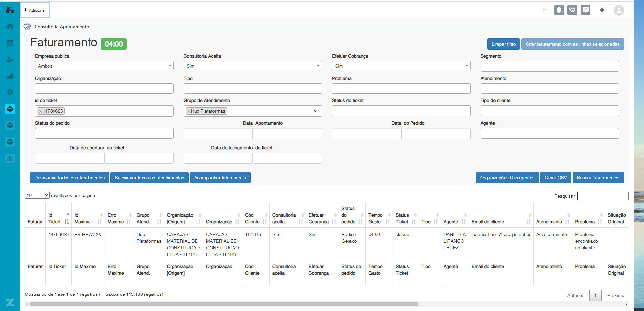644x311 pixels.
Task: Open the Home view in sidebar
Action: click(x=10, y=26)
